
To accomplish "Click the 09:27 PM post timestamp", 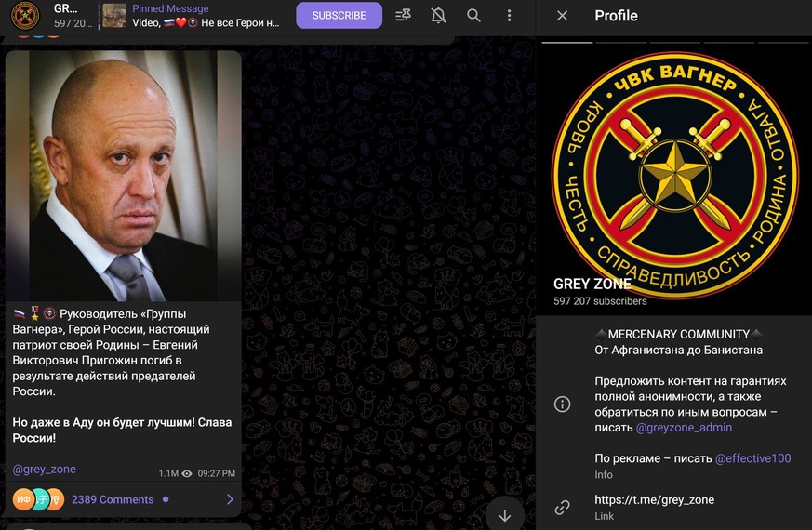I will tap(216, 473).
